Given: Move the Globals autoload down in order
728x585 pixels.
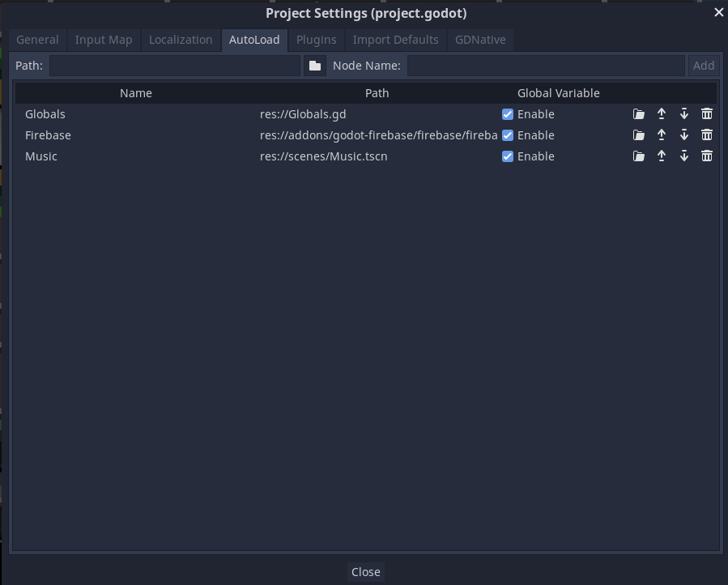Looking at the screenshot, I should 684,113.
